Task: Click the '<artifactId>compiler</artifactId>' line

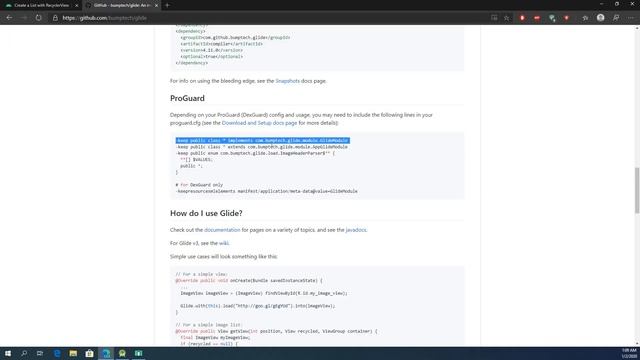Action: click(x=222, y=44)
